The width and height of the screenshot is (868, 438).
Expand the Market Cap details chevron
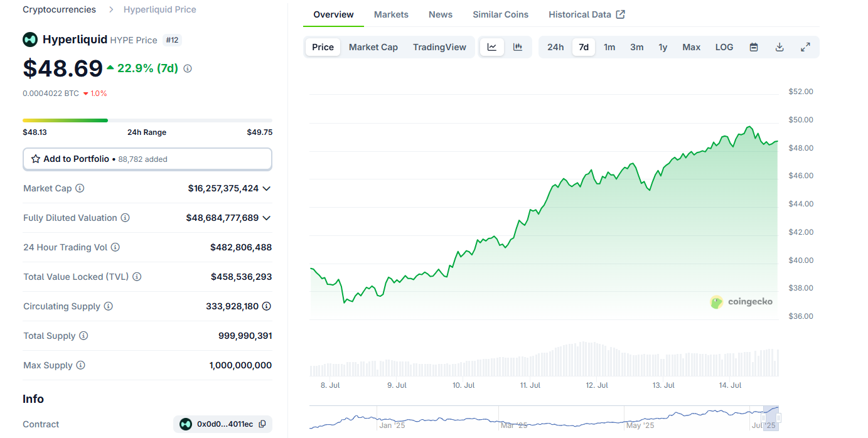point(267,188)
